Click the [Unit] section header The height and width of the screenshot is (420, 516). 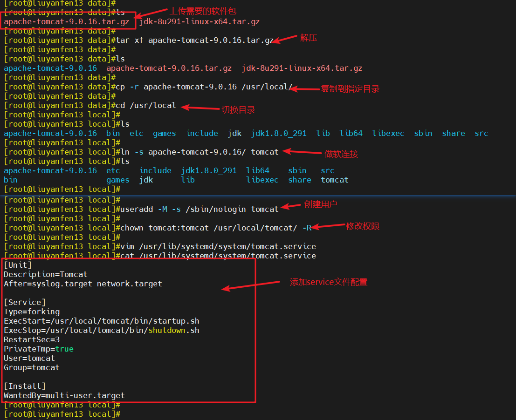18,265
